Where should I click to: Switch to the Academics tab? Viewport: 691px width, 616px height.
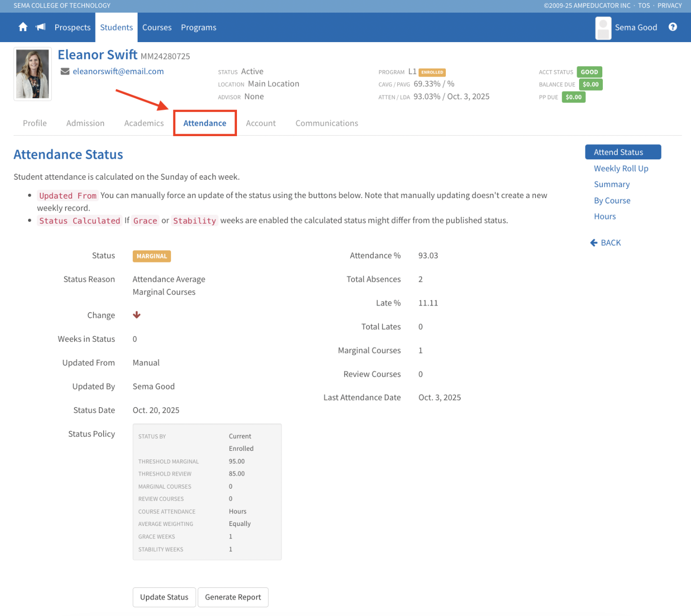tap(144, 123)
